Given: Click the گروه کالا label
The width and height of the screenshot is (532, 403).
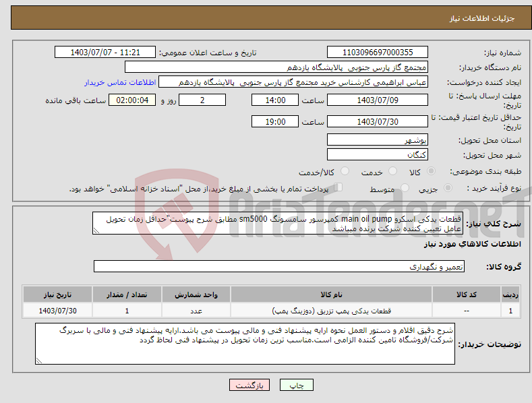Looking at the screenshot, I should (x=504, y=267).
